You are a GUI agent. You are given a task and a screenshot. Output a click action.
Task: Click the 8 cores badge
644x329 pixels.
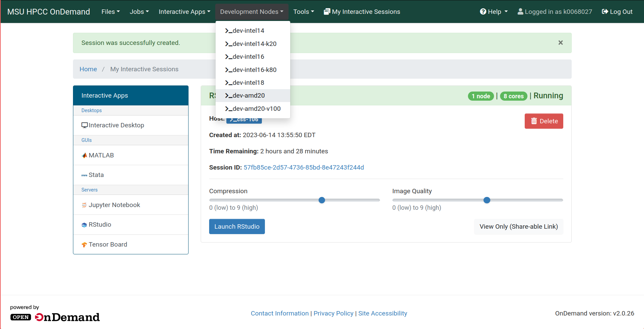[x=514, y=96]
